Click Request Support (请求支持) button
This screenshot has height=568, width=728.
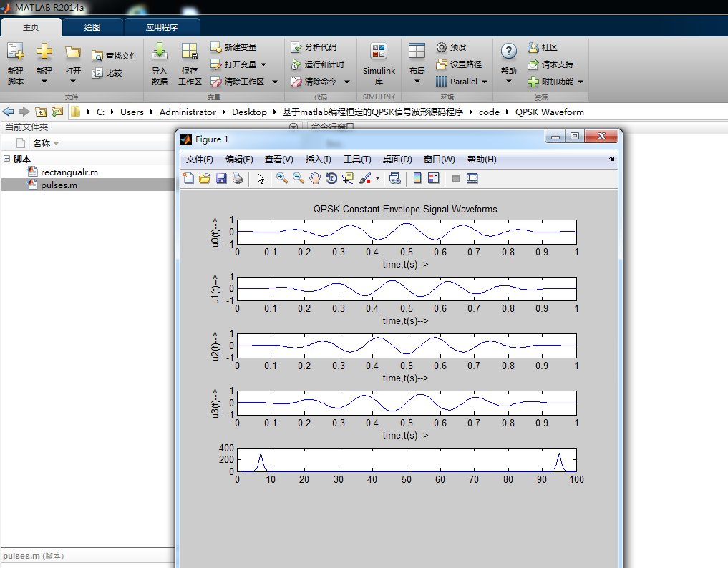(550, 64)
